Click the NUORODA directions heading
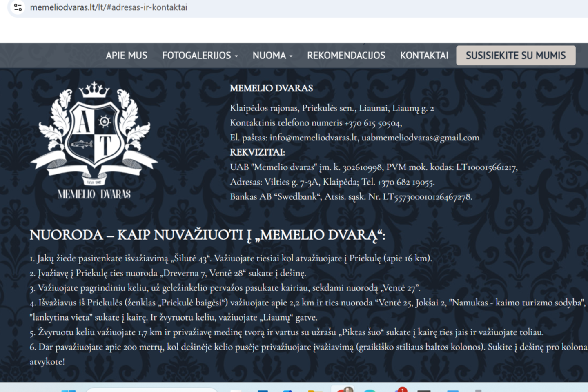The height and width of the screenshot is (392, 588). click(207, 235)
